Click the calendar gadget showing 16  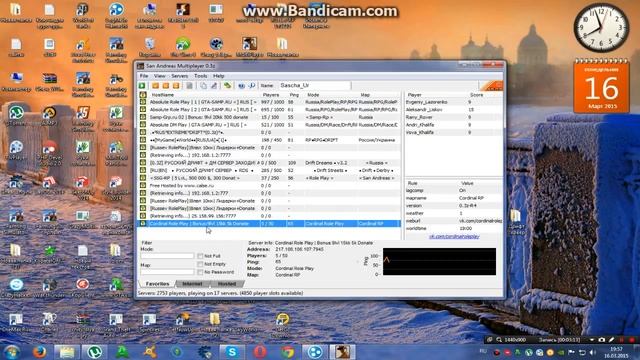tap(602, 87)
